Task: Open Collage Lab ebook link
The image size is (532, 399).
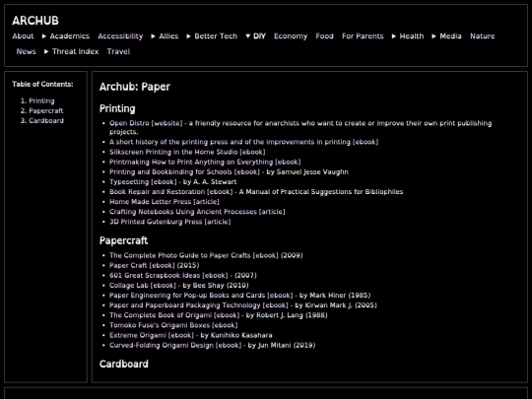Action: (x=143, y=286)
